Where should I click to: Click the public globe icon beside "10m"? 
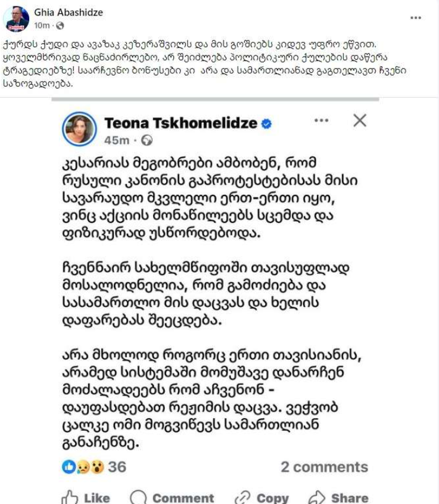60,26
